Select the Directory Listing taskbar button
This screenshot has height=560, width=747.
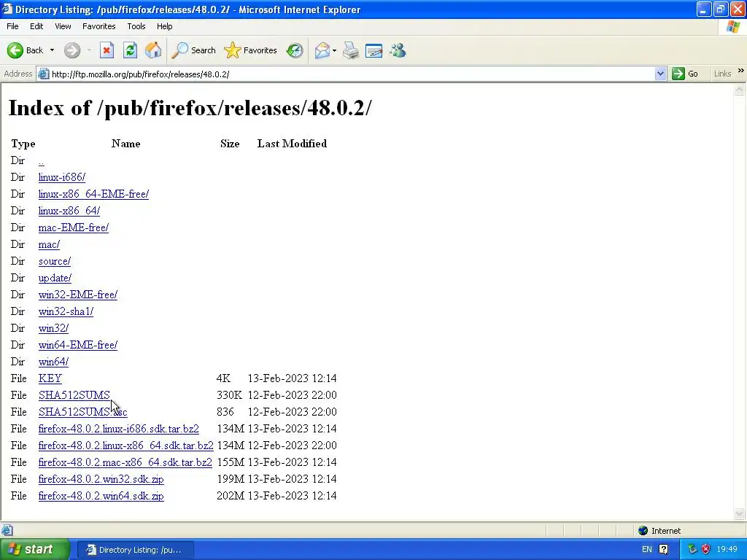135,550
